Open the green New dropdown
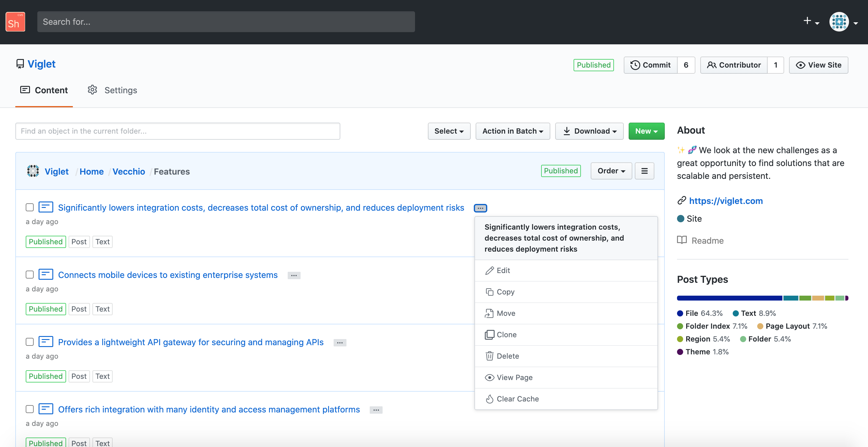The height and width of the screenshot is (447, 868). tap(646, 131)
